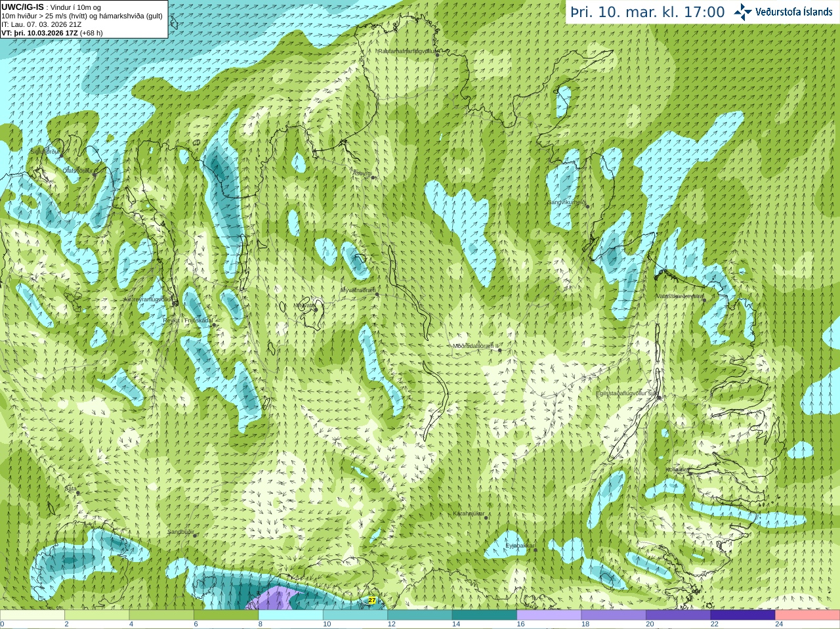
Task: Select the Vatnsskarð eystra station label
Action: coord(680,296)
